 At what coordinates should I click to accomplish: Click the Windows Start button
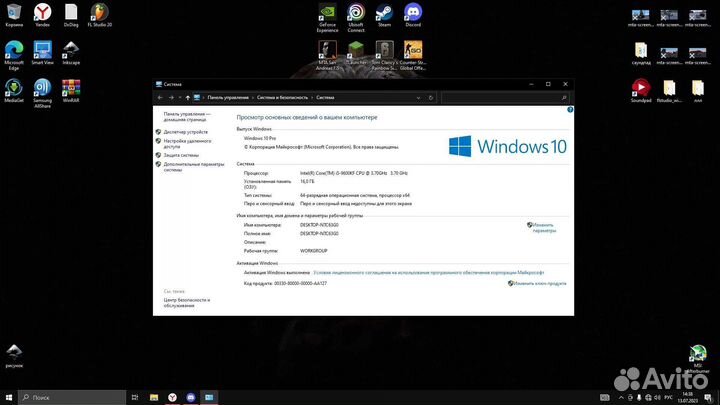tap(8, 397)
